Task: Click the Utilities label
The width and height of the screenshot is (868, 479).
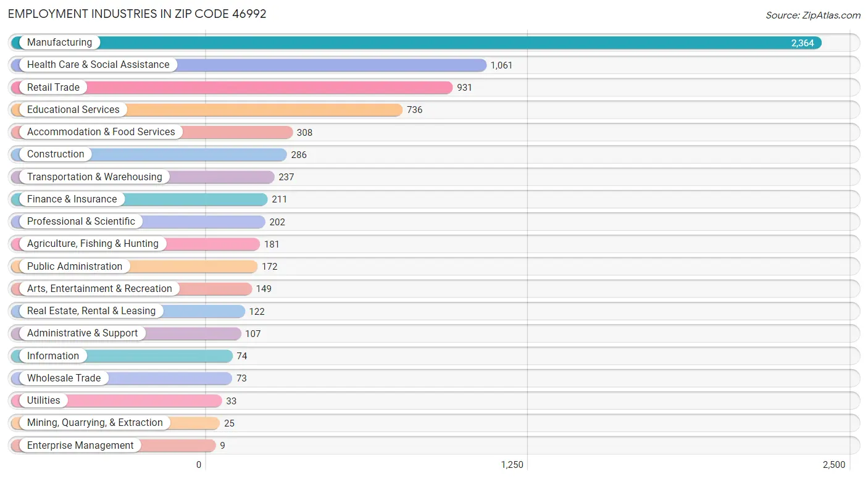Action: (44, 401)
